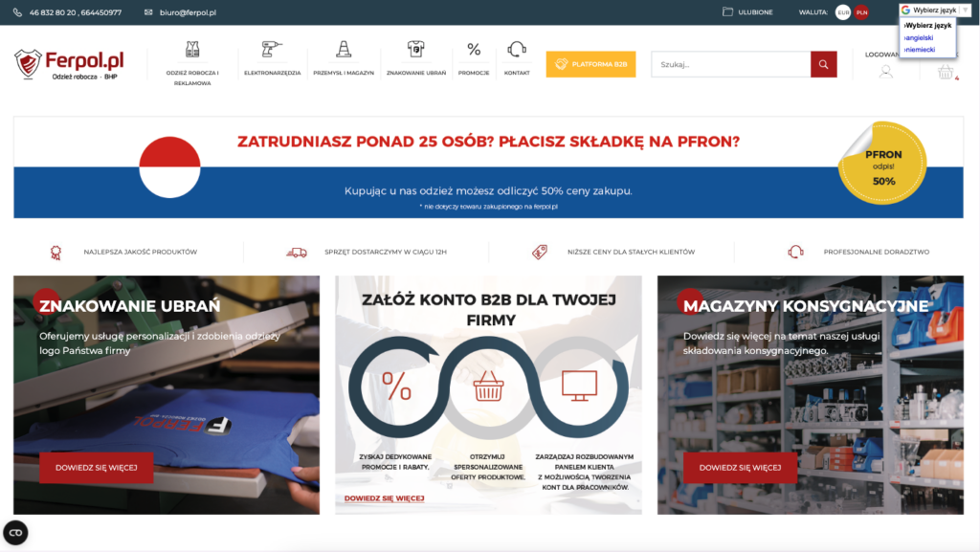The image size is (980, 552).
Task: Open the ZNAKOWANIE UBRAŃ menu label
Action: [416, 73]
